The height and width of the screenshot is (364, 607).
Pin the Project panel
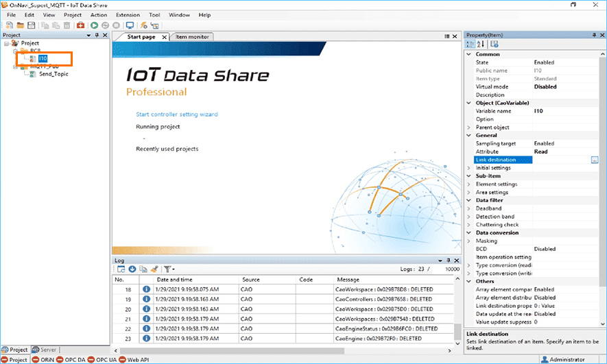(97, 35)
